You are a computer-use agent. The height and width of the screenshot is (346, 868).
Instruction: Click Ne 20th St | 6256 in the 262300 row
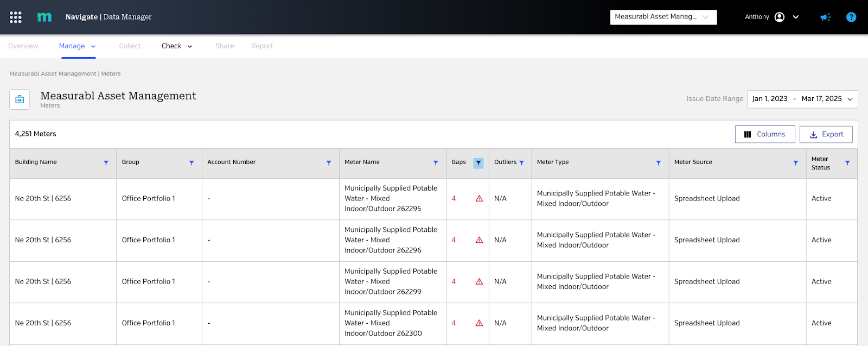point(43,323)
